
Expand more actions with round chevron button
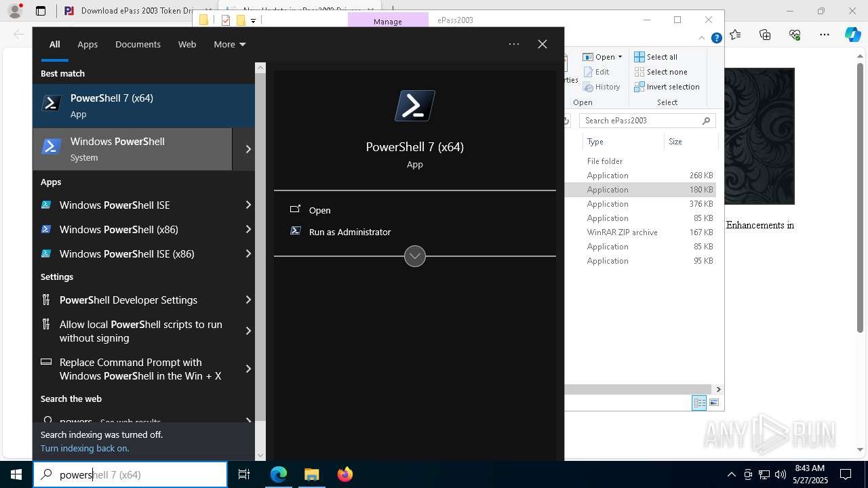pos(415,256)
